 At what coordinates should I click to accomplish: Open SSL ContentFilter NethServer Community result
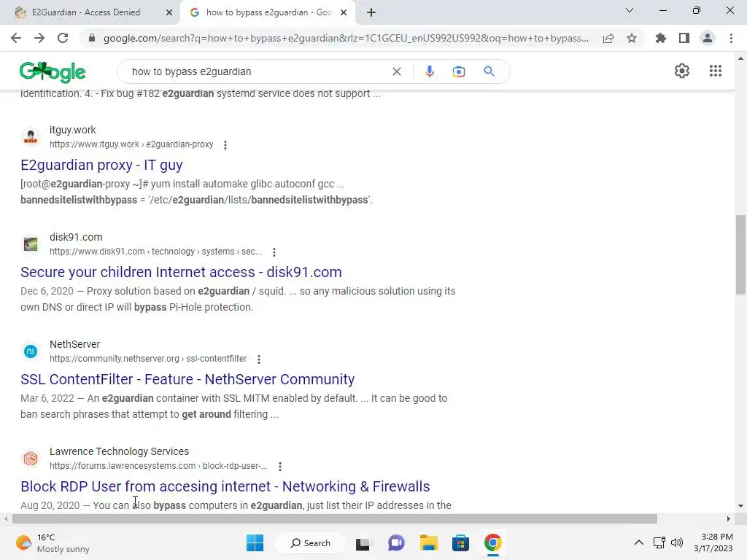(x=187, y=379)
